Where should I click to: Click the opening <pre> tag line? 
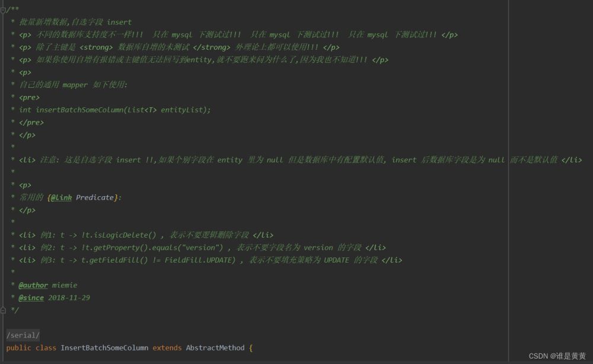(x=29, y=97)
